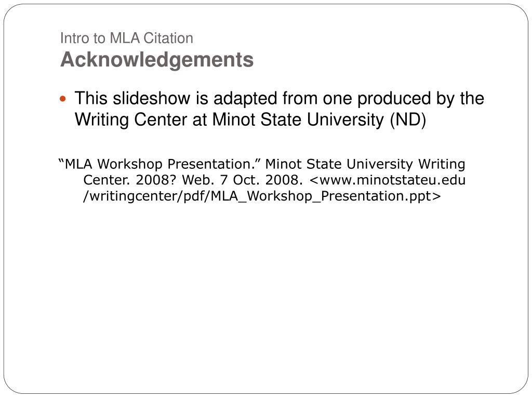Click the word Citation in the subtitle
This screenshot has width=532, height=399.
click(x=168, y=38)
